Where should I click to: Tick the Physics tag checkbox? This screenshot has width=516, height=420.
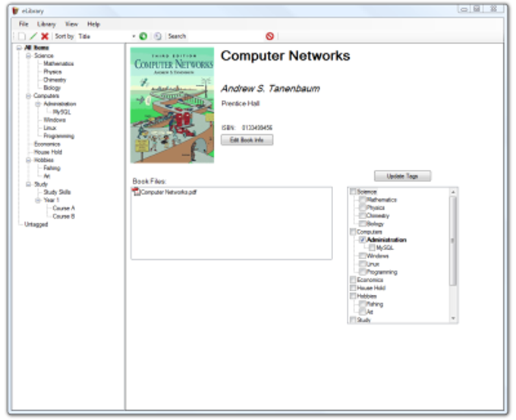(362, 208)
